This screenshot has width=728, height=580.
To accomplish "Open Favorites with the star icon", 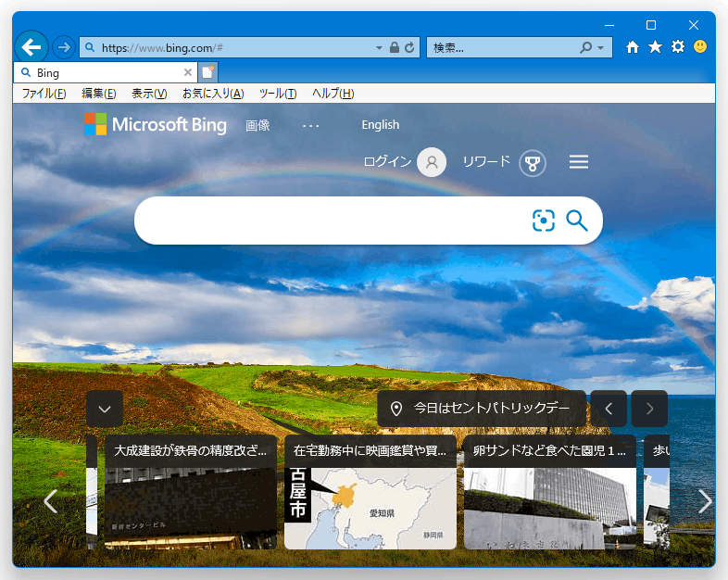I will point(655,47).
